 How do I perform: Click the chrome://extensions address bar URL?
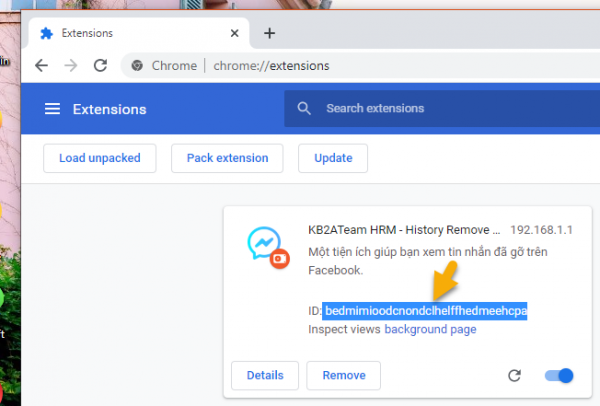[x=271, y=66]
